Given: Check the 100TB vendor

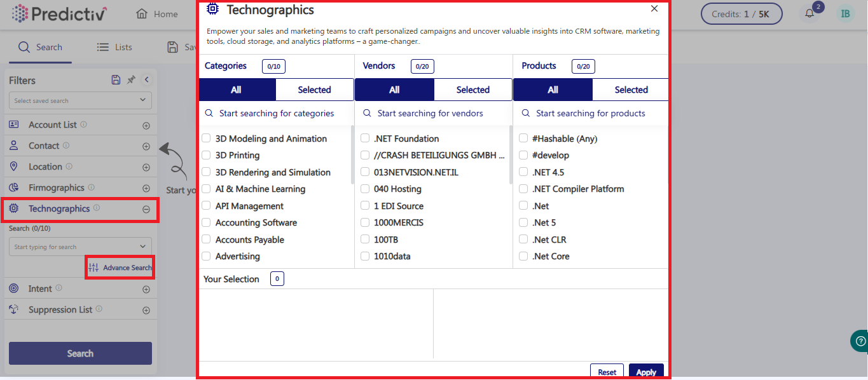Looking at the screenshot, I should tap(365, 240).
